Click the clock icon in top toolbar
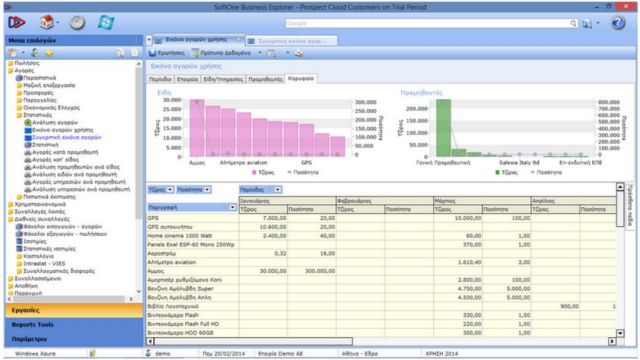This screenshot has height=360, width=640. (77, 22)
